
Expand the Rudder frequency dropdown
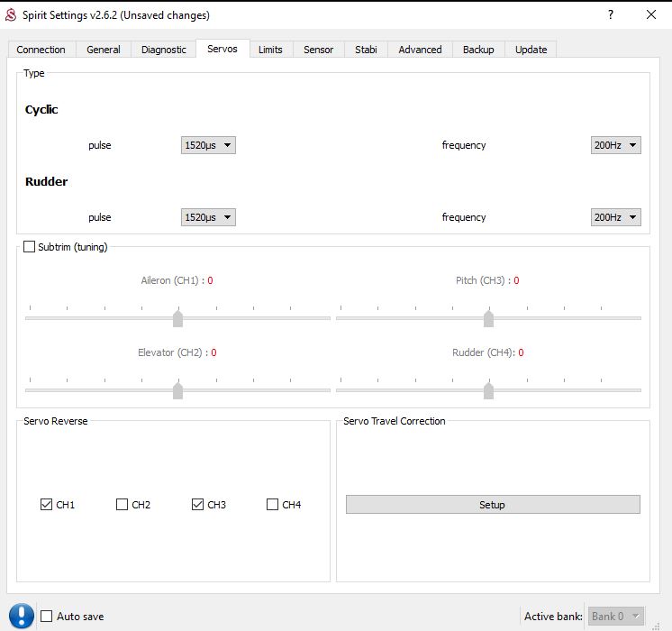(x=615, y=217)
